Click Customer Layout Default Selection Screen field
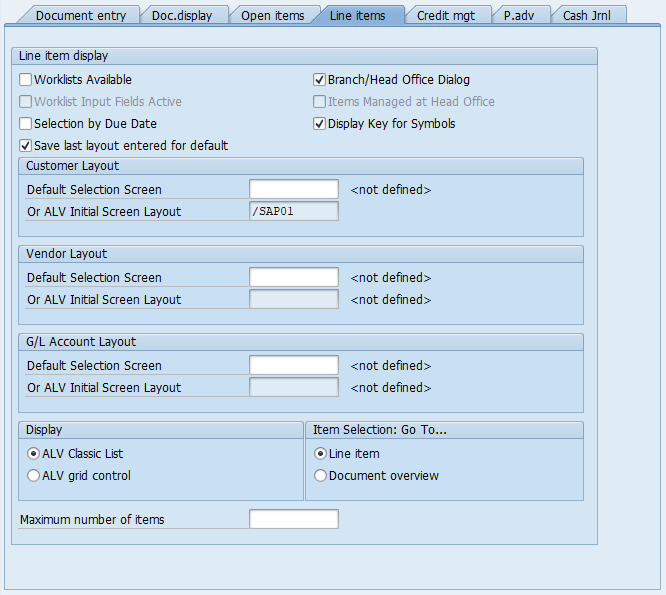This screenshot has width=666, height=595. (294, 189)
